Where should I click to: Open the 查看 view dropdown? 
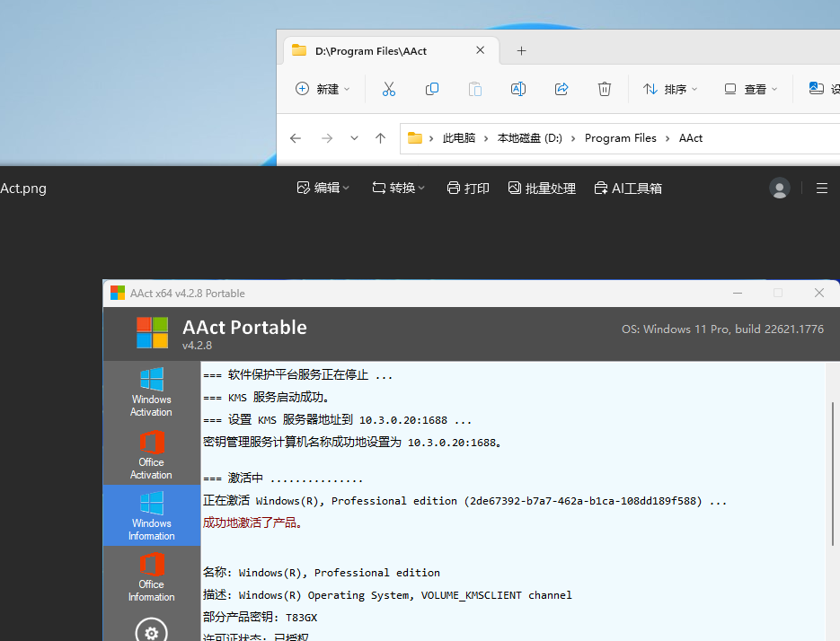click(x=750, y=89)
